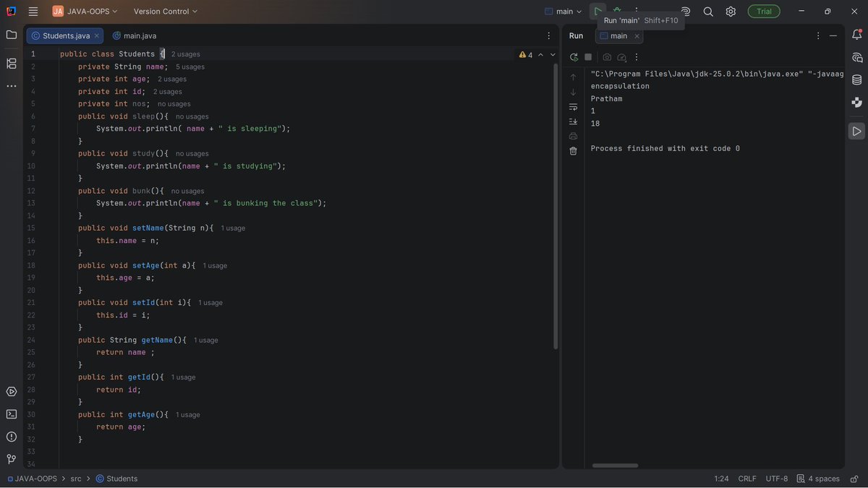Open the Problems tool window icon
The image size is (868, 488).
point(12,437)
